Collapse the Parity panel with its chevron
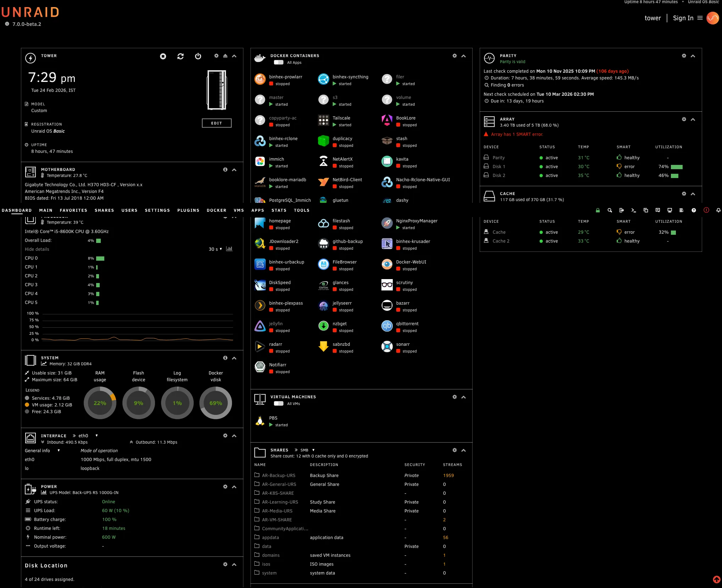 coord(693,56)
